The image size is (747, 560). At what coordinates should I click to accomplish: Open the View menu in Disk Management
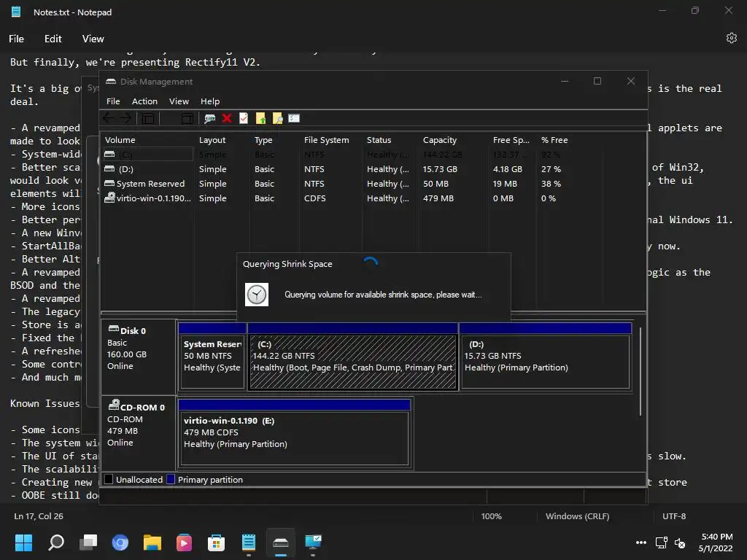[179, 101]
